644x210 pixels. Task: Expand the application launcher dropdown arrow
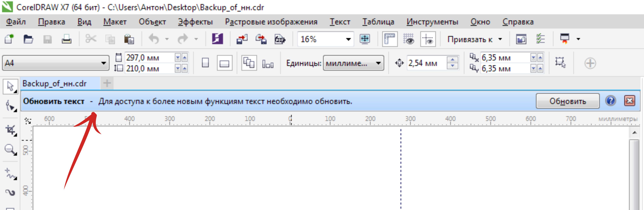pyautogui.click(x=578, y=39)
